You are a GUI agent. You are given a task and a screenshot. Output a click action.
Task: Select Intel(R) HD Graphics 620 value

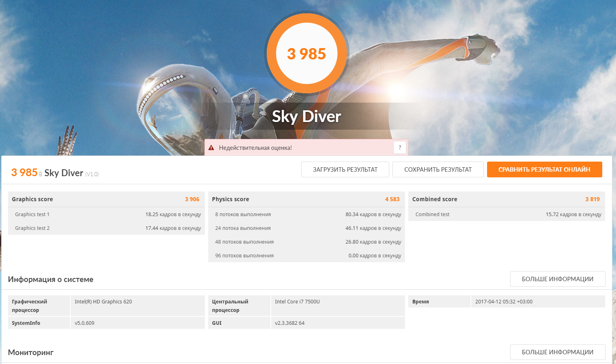[103, 302]
